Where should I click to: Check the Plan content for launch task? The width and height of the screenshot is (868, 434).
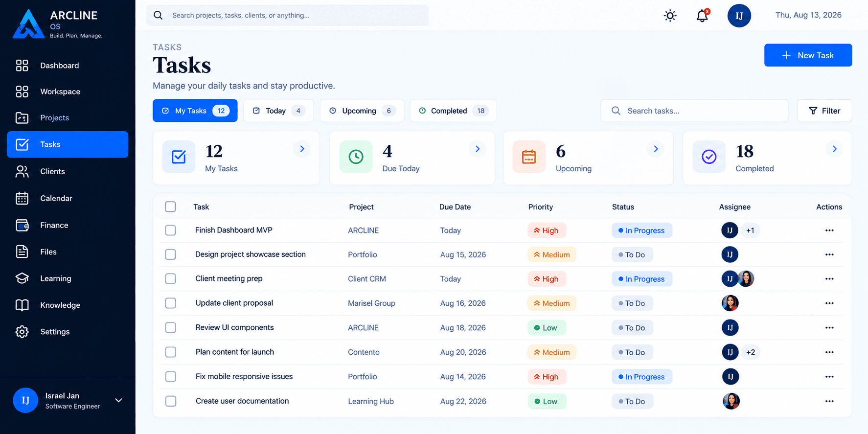pyautogui.click(x=170, y=352)
